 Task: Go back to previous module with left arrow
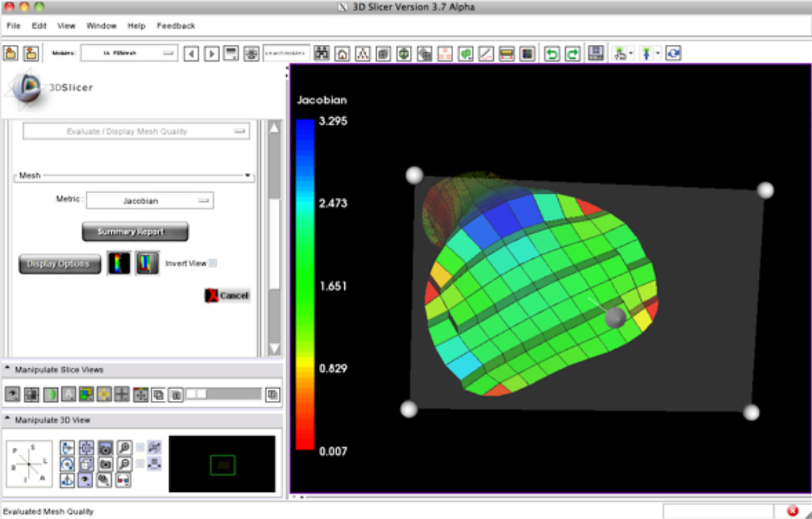pyautogui.click(x=191, y=54)
